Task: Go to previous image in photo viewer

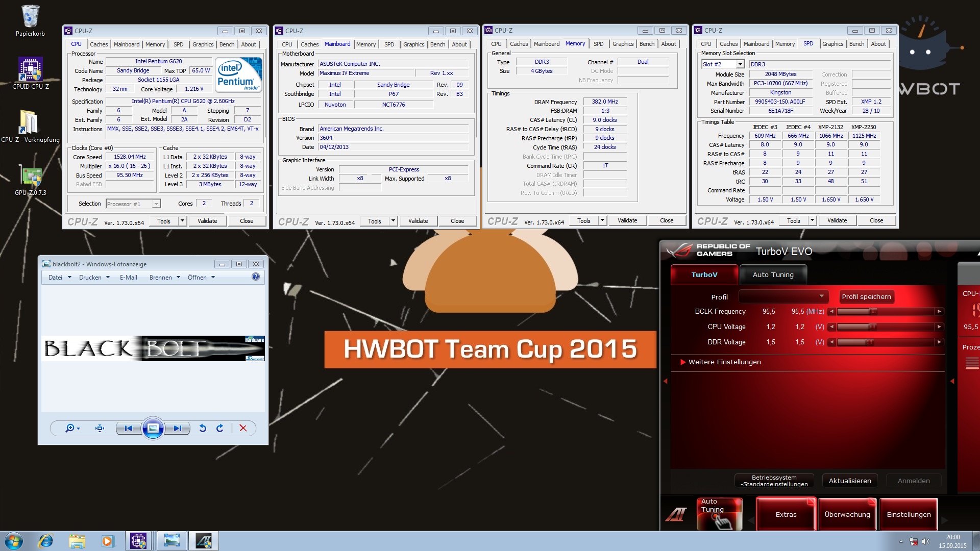Action: (129, 428)
